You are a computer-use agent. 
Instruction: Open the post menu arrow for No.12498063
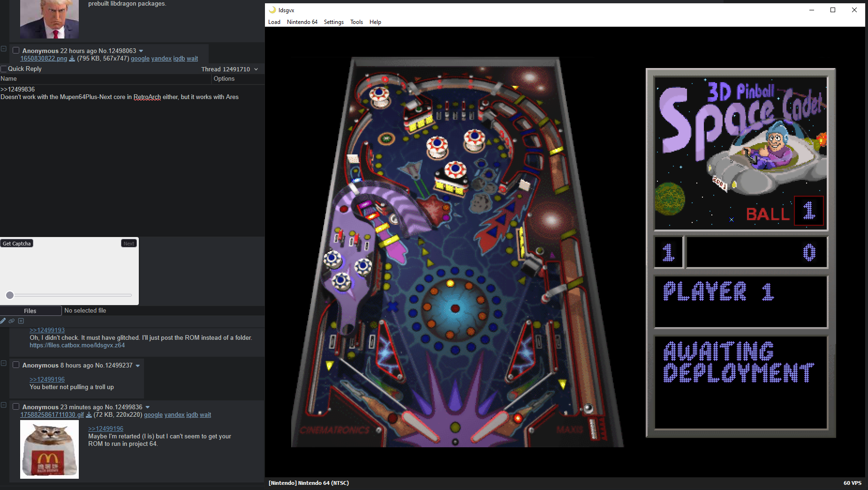(x=141, y=51)
